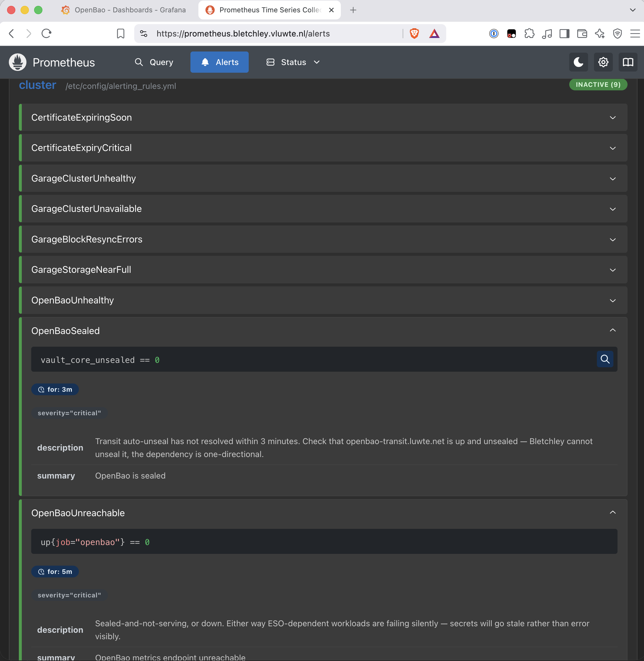This screenshot has width=644, height=661.
Task: Expand OpenBaoUnhealthy rule
Action: click(323, 300)
